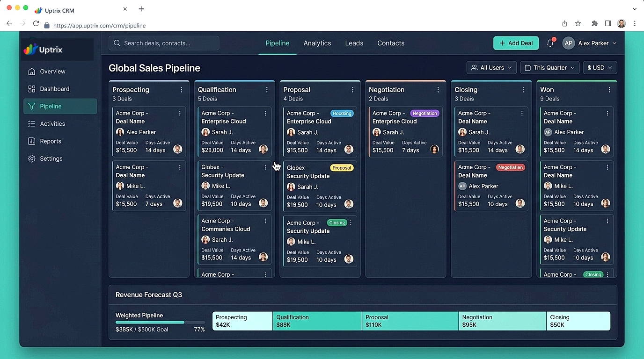Toggle browser side panel icon
Image resolution: width=644 pixels, height=359 pixels.
[608, 23]
